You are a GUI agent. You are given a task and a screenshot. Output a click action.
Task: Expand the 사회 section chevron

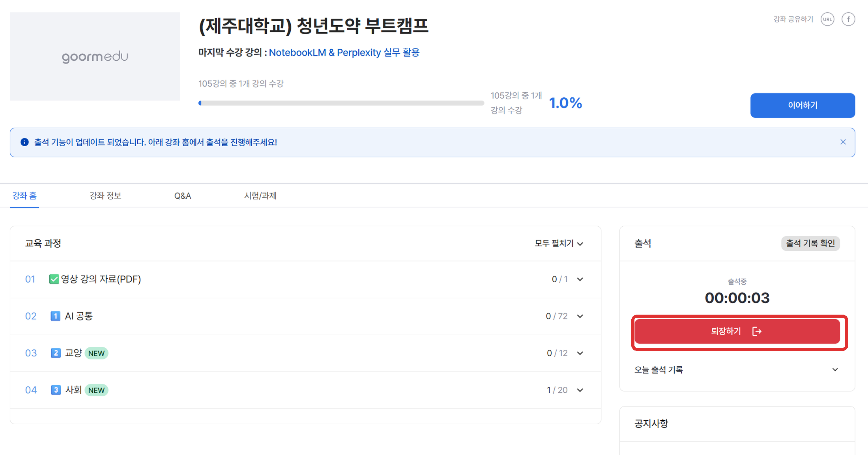(580, 390)
